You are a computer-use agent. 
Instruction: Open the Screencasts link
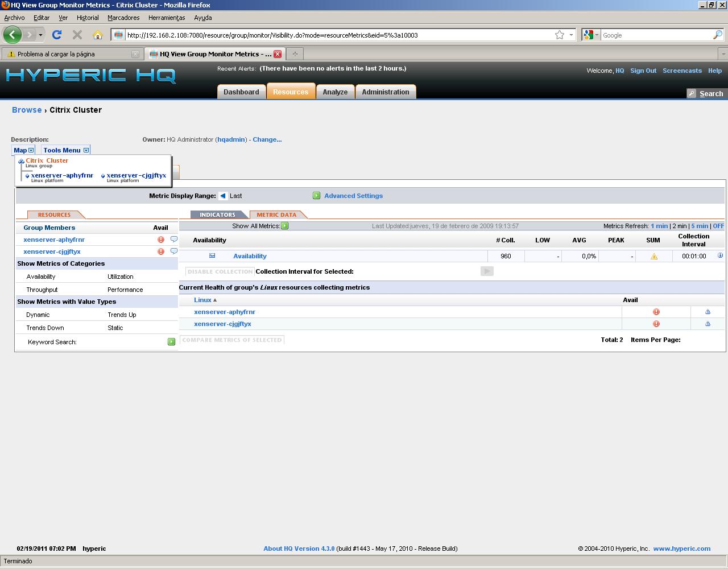click(x=682, y=71)
